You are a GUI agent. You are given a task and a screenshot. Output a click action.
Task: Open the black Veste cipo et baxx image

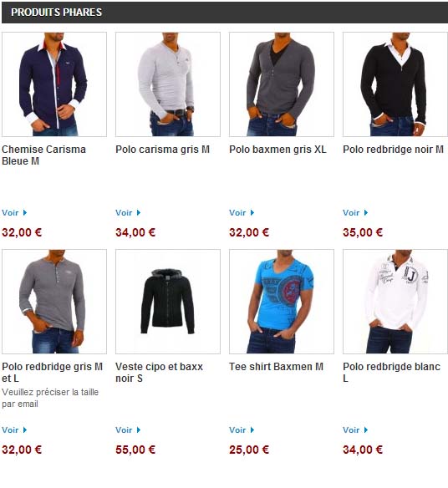click(x=168, y=302)
